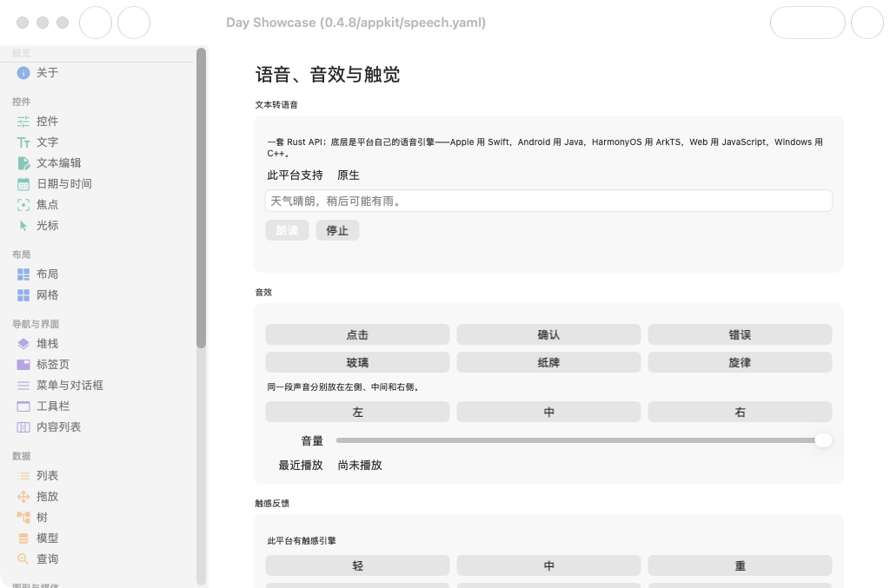Click 中 haptic button between 轻 and 重

pyautogui.click(x=549, y=565)
